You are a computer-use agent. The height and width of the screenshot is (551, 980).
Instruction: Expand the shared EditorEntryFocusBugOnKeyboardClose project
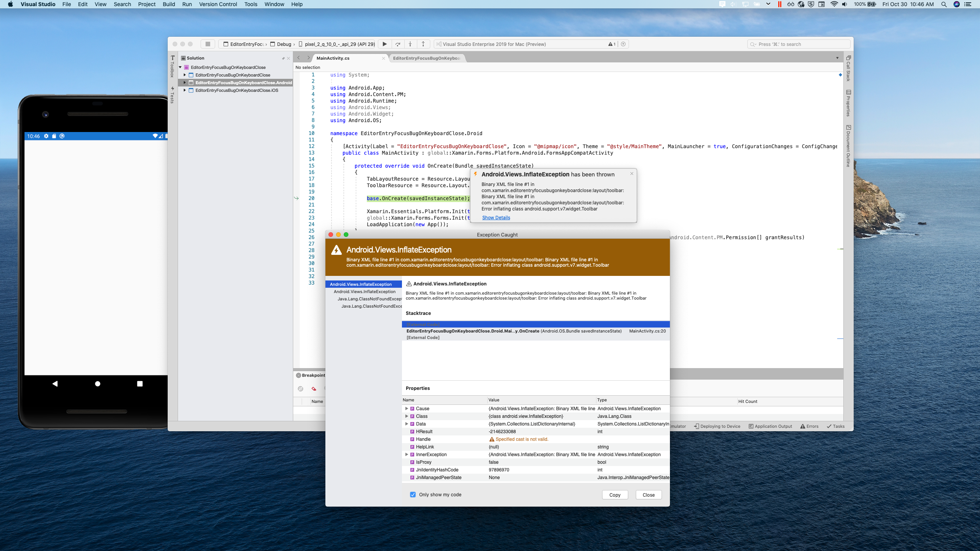point(185,75)
